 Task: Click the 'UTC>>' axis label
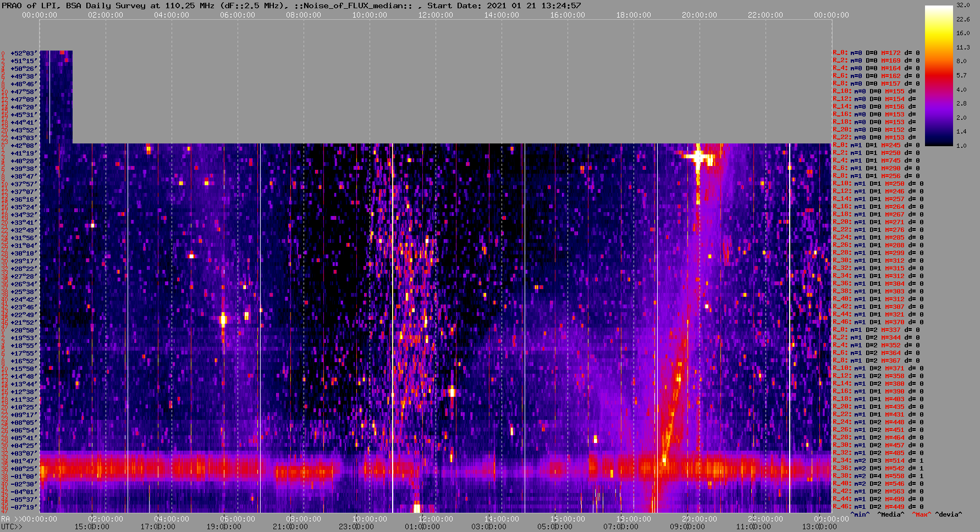point(12,527)
